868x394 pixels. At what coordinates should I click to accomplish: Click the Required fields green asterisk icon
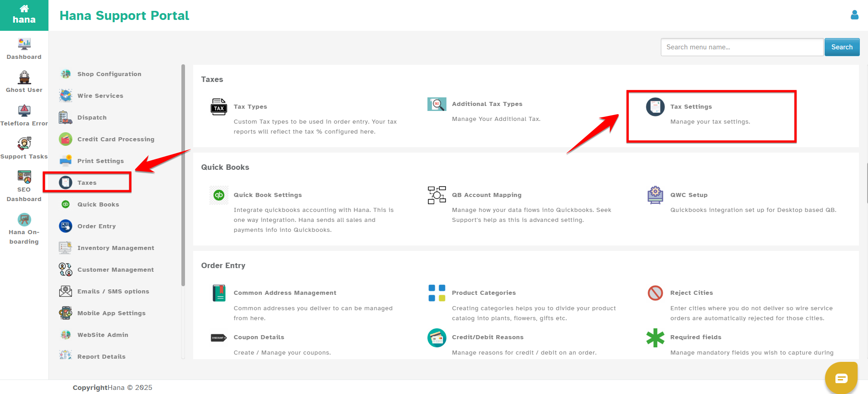coord(655,338)
